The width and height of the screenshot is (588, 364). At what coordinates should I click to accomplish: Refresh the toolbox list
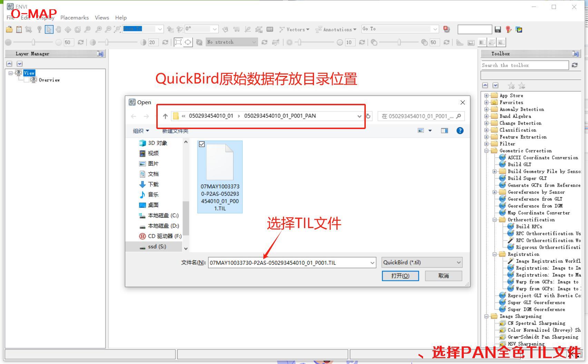575,65
